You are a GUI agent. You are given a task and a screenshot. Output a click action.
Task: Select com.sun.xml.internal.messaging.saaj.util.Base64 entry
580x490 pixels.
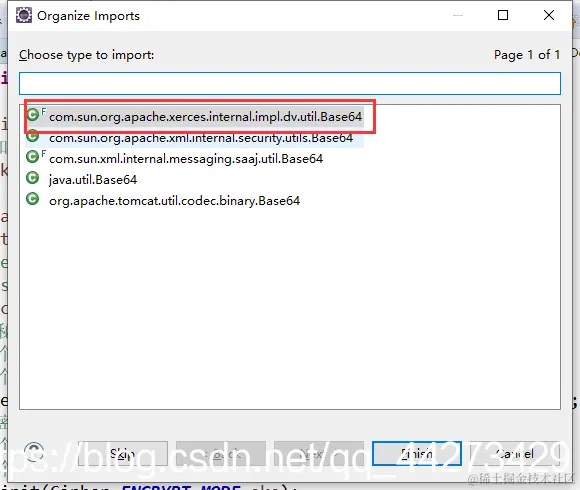pyautogui.click(x=175, y=159)
